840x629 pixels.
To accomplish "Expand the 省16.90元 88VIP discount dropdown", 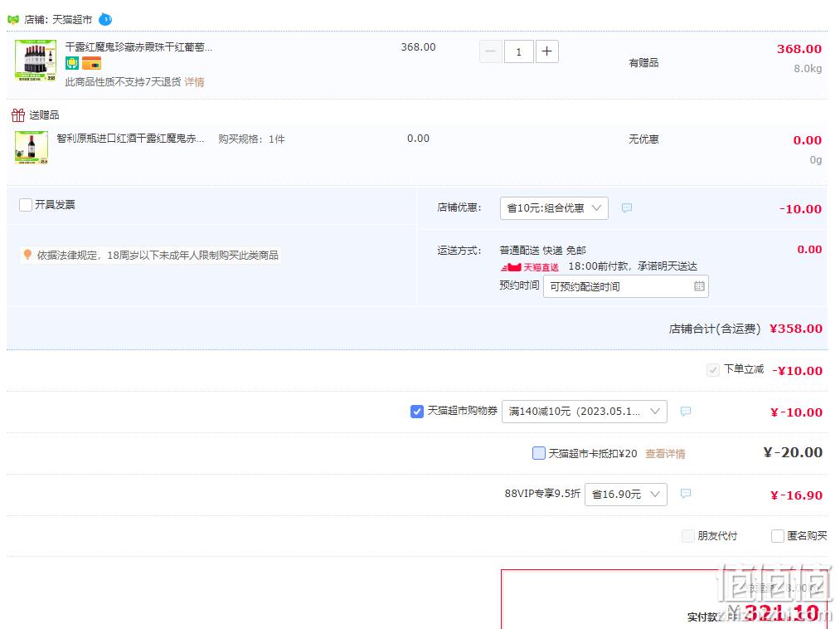I will pos(626,495).
